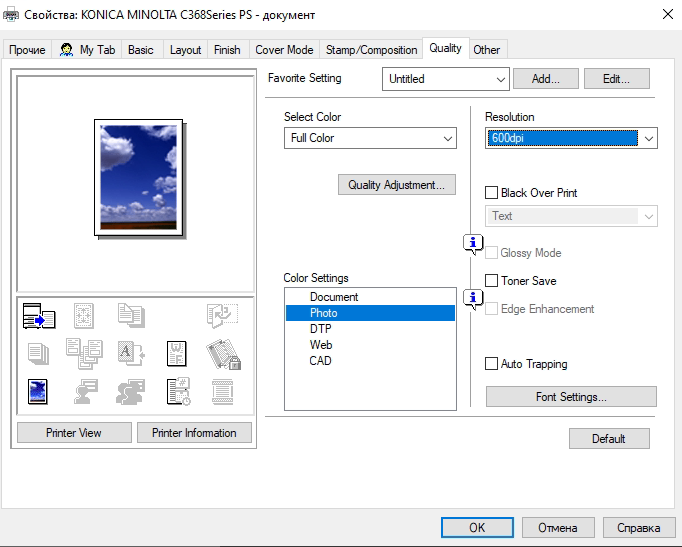Select Web in Color Settings list
682x547 pixels.
tap(370, 345)
